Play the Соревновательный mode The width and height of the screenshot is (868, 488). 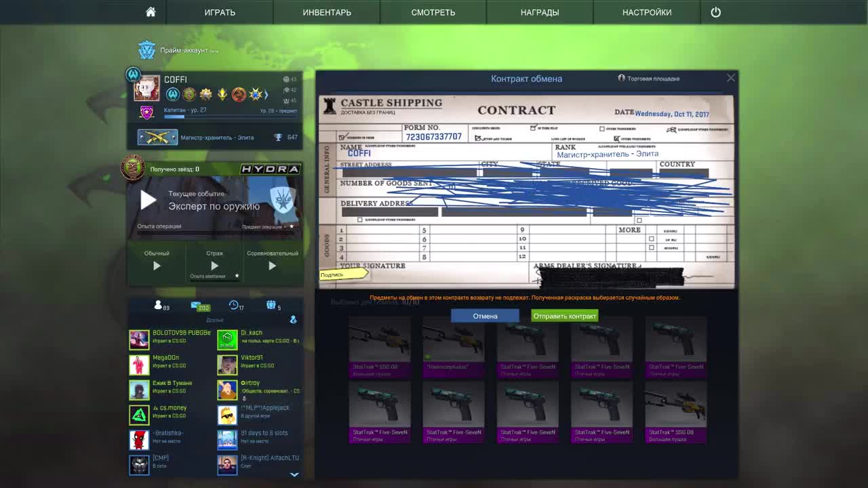272,266
